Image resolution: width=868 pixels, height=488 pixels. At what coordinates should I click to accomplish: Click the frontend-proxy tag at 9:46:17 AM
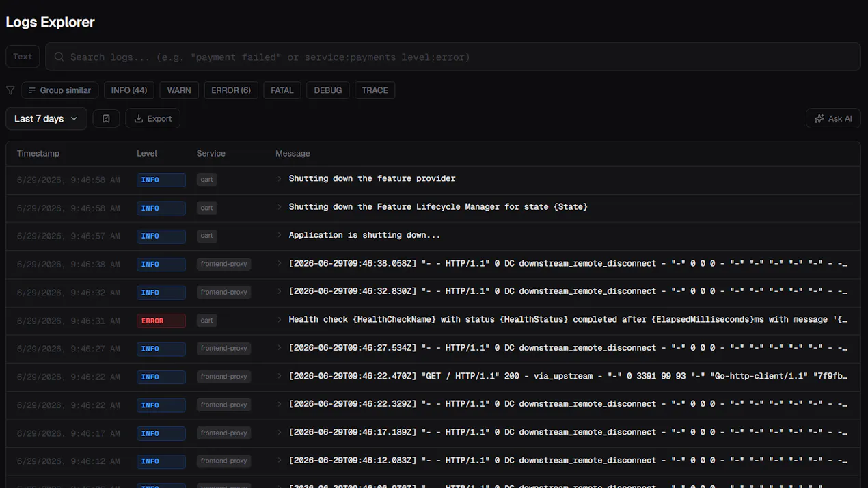point(223,433)
